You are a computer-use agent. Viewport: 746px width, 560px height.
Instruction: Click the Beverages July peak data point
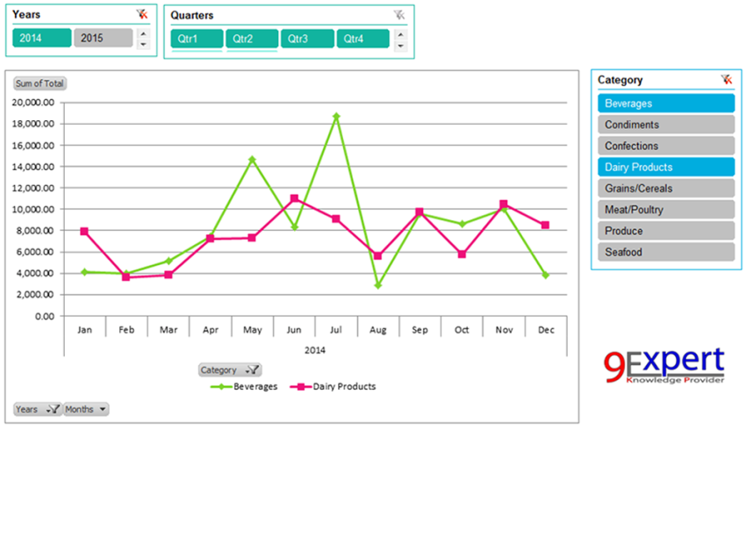336,116
